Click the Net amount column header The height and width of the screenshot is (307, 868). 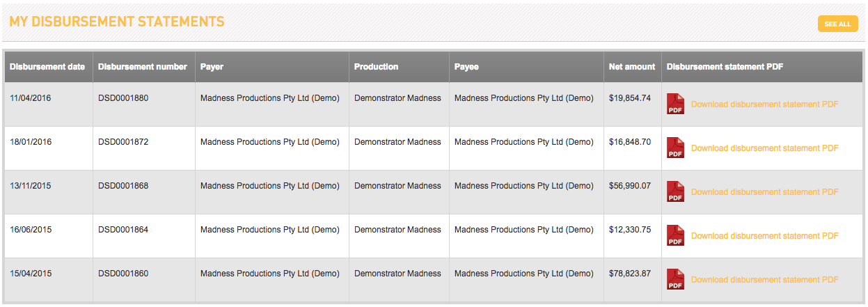click(632, 67)
